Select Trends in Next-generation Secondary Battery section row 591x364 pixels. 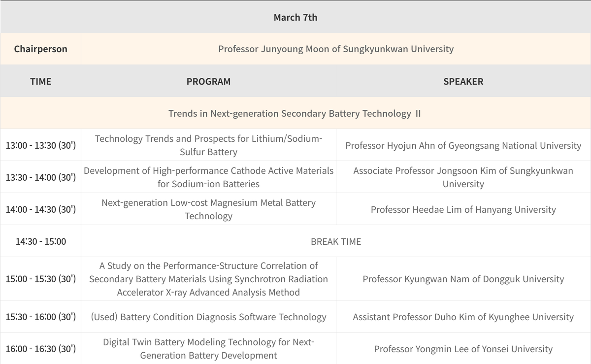click(x=295, y=113)
